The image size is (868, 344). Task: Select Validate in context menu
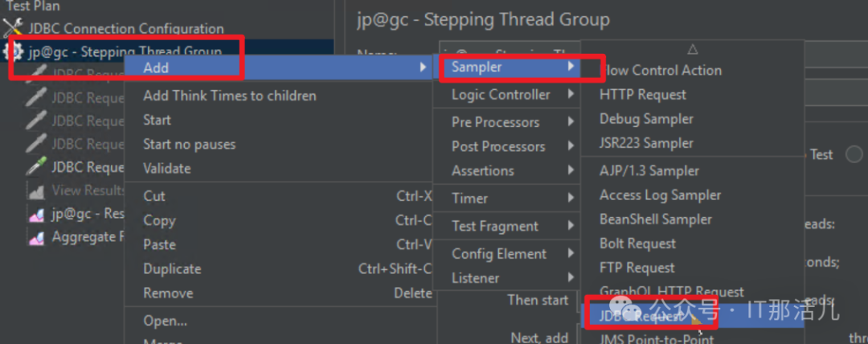tap(166, 169)
